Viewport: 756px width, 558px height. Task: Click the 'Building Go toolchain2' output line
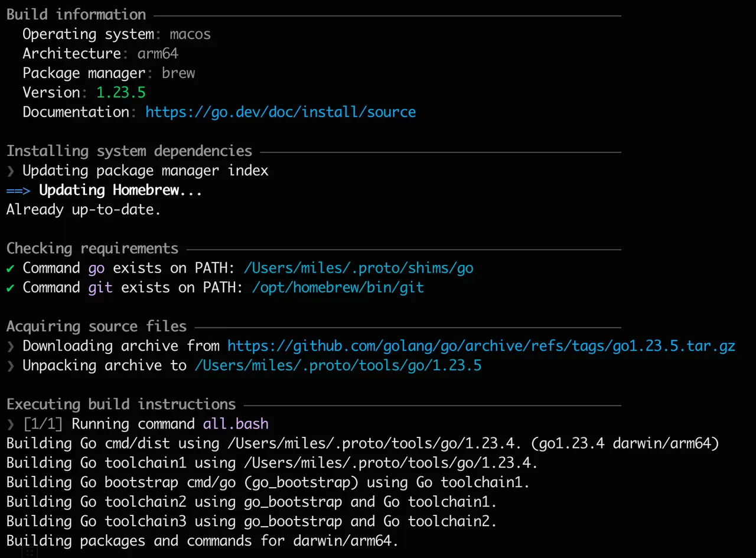click(x=252, y=502)
